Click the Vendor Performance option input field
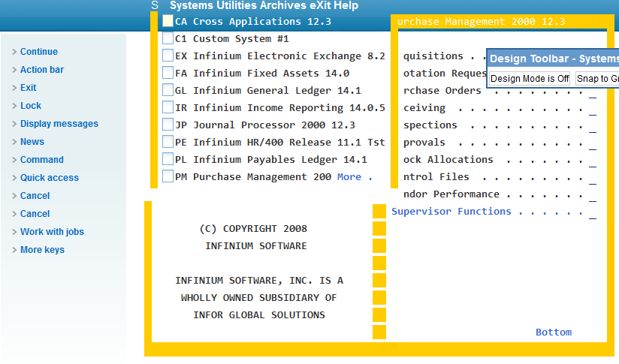This screenshot has width=619, height=364. coord(593,197)
